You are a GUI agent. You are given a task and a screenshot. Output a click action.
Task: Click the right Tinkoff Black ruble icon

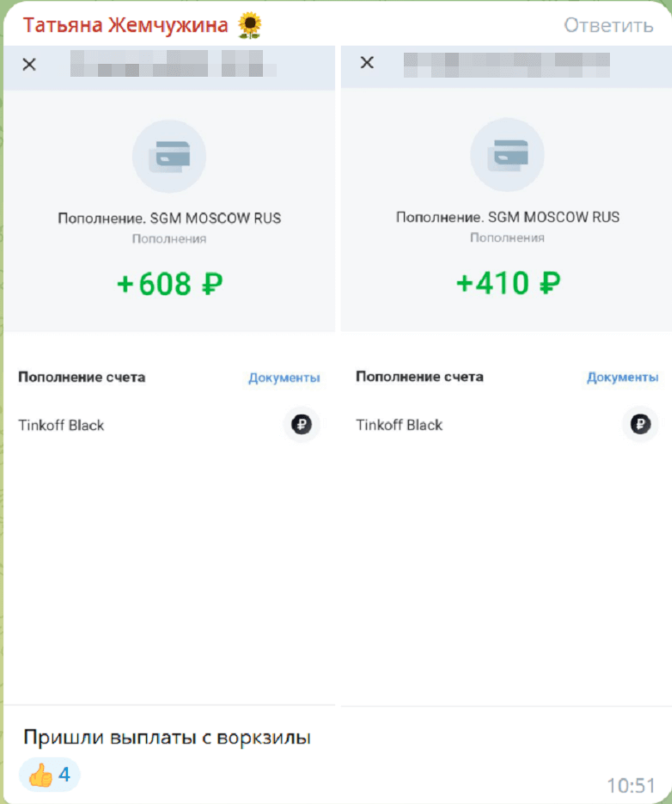point(640,424)
